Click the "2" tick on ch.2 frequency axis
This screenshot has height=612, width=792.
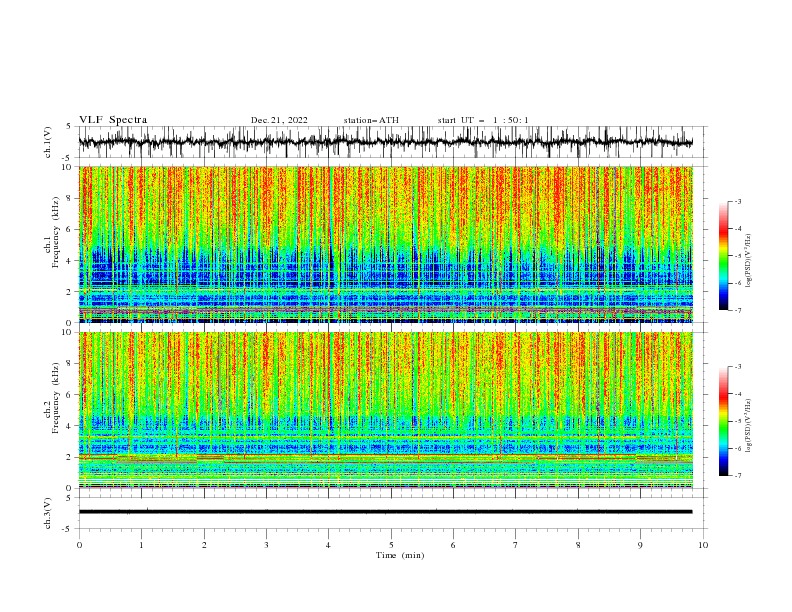[70, 457]
